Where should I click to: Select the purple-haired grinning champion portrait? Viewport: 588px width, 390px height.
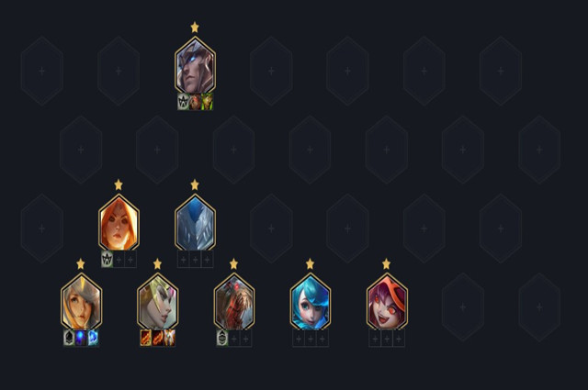[387, 302]
